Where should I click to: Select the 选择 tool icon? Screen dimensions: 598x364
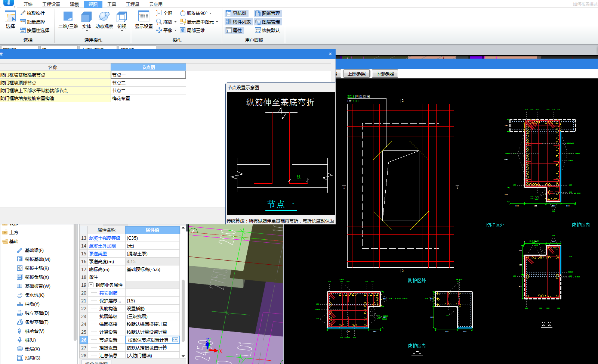tap(10, 17)
